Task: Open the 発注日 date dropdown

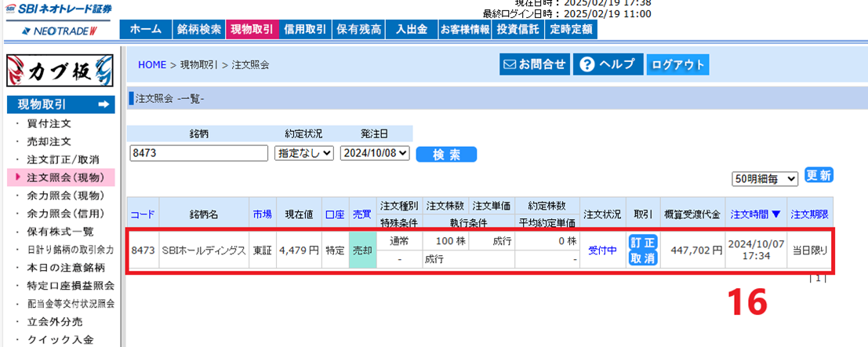Action: coord(376,154)
